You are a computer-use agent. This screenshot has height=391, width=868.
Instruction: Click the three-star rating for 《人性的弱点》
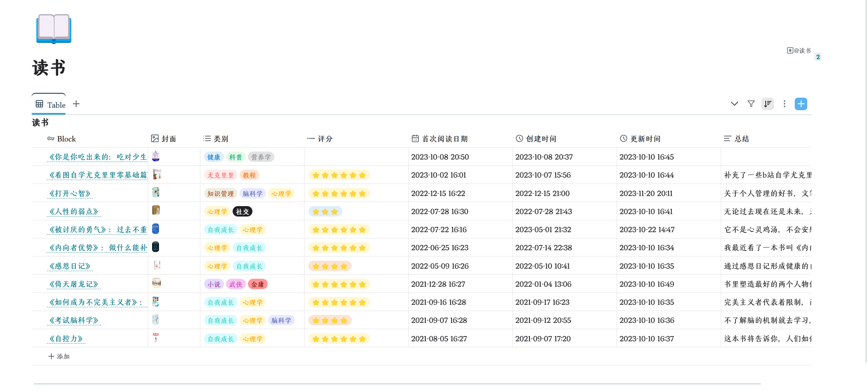pos(325,212)
